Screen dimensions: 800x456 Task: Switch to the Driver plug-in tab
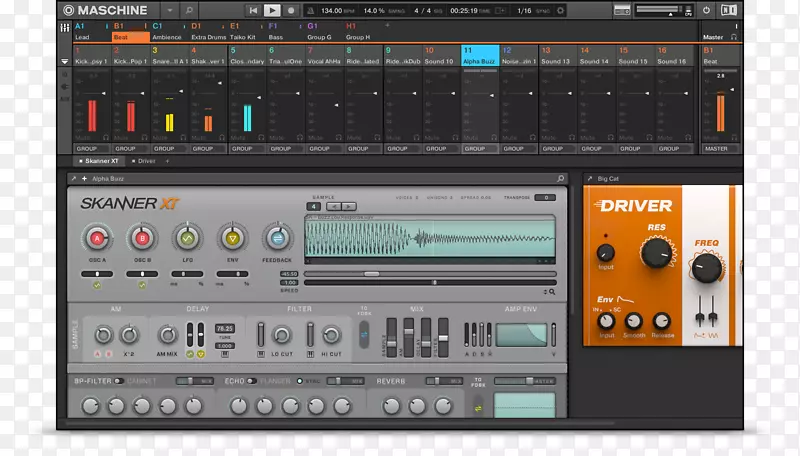146,160
